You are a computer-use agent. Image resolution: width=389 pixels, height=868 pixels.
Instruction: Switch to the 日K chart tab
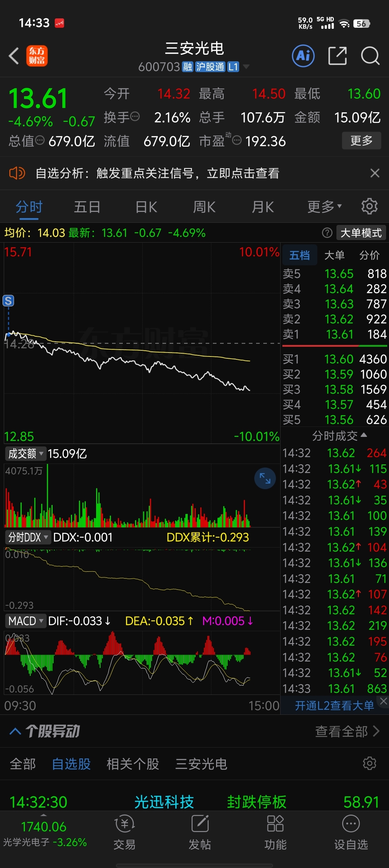coord(146,207)
